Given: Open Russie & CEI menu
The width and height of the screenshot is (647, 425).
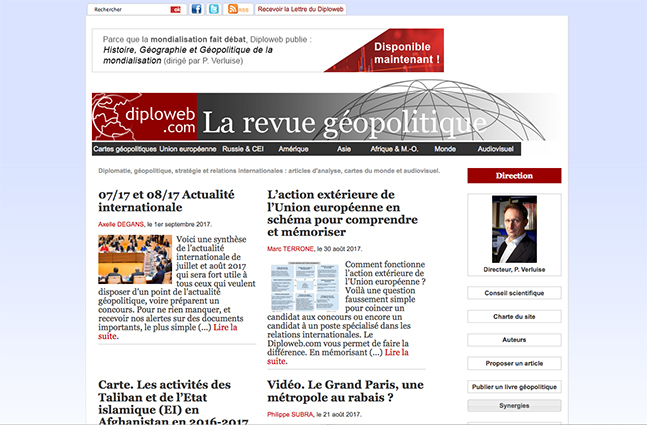Looking at the screenshot, I should click(243, 149).
